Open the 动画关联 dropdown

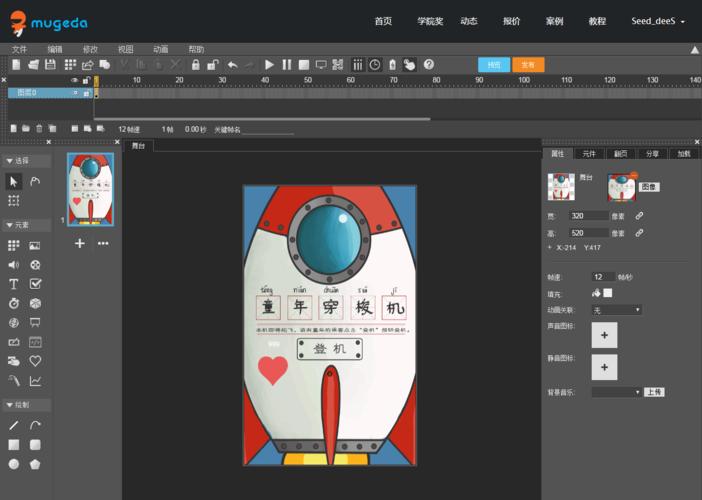tap(616, 310)
